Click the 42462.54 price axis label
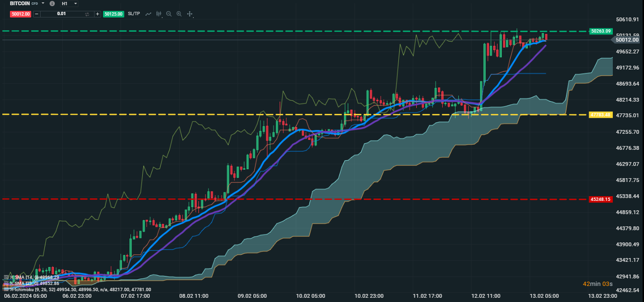Viewport: 644px width, 302px height. coord(627,290)
